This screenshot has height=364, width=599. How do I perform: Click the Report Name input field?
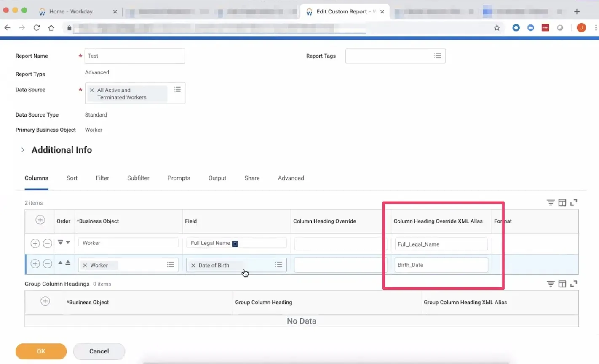pyautogui.click(x=135, y=56)
